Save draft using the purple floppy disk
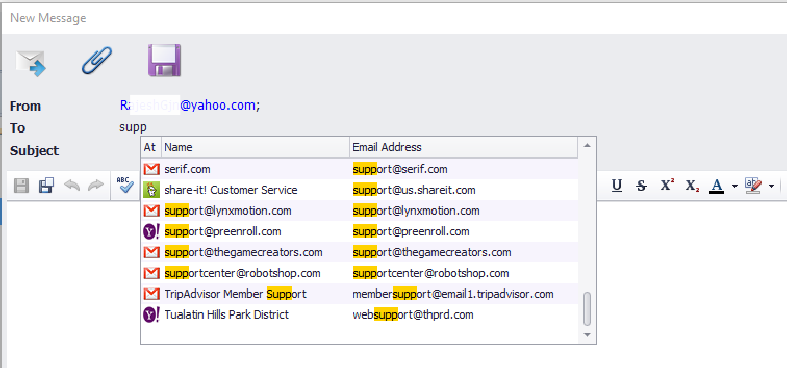 tap(165, 60)
